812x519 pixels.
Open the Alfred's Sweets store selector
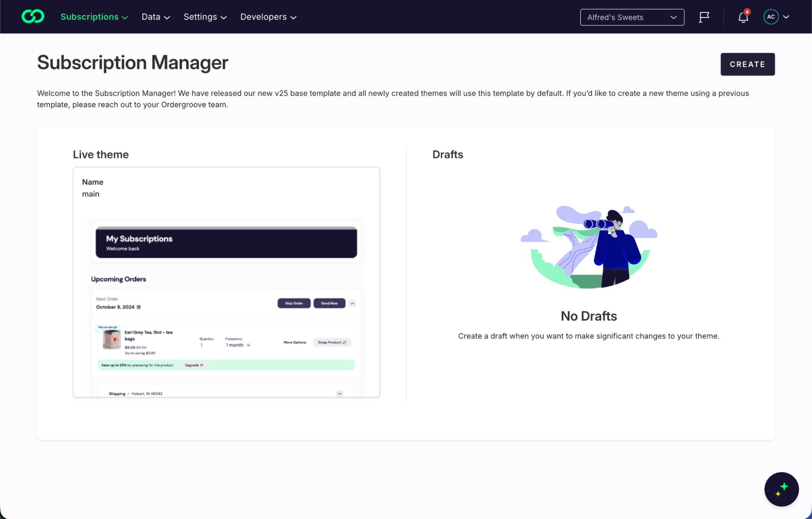[632, 17]
